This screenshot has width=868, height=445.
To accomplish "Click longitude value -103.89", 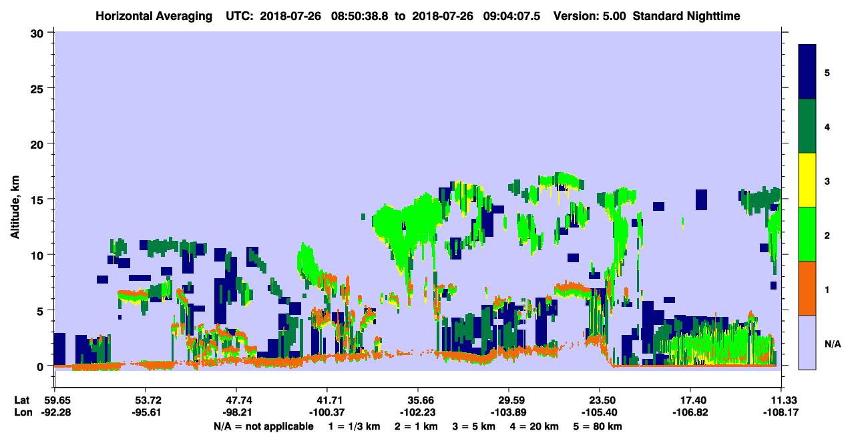I will click(x=509, y=412).
